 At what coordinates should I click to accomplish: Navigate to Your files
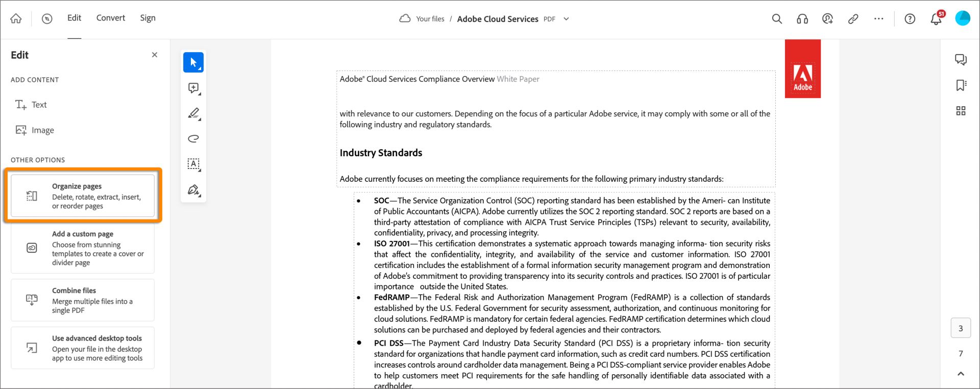[430, 19]
